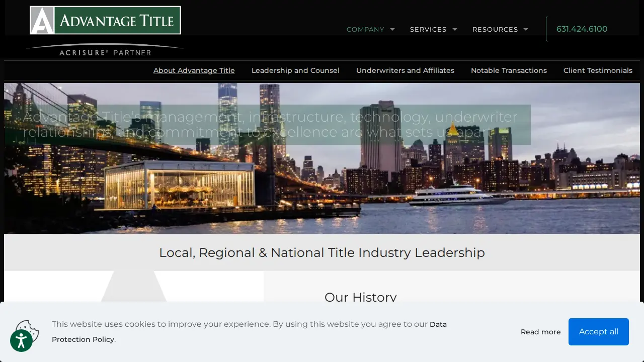View Client Testimonials page
This screenshot has width=644, height=362.
pyautogui.click(x=598, y=70)
